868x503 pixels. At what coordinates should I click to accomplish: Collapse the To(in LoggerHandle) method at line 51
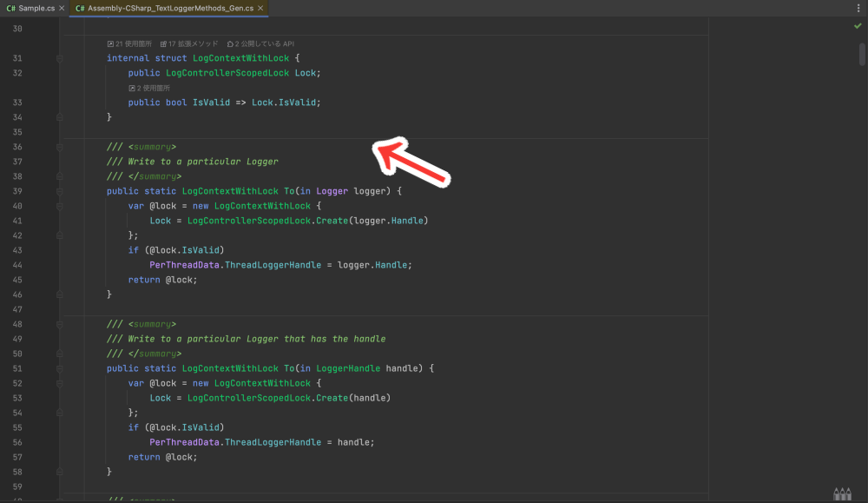coord(59,368)
